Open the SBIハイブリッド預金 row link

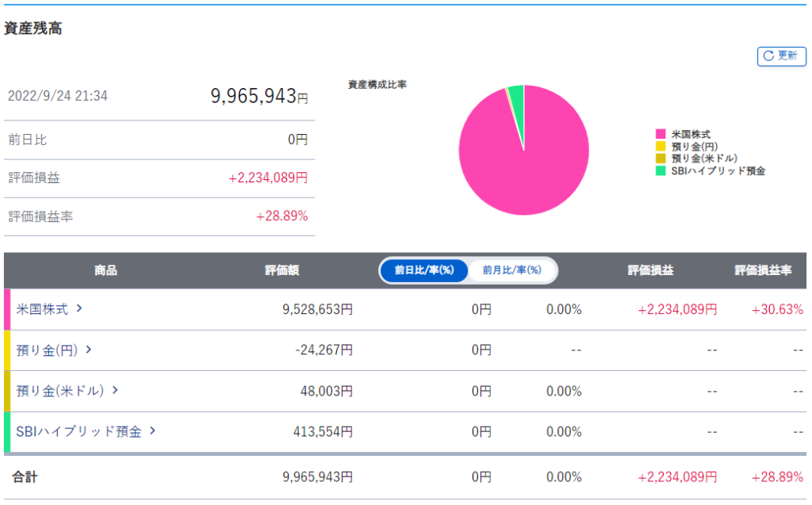(x=79, y=431)
